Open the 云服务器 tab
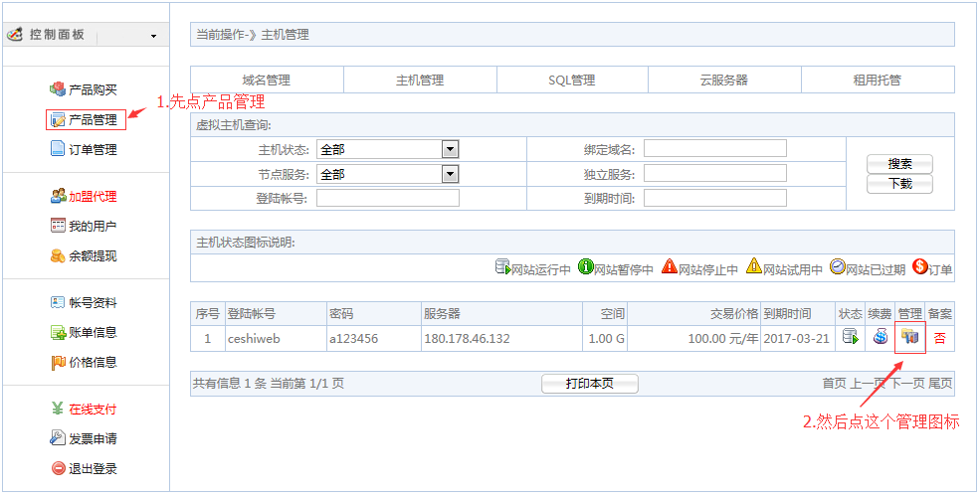The image size is (980, 497). click(723, 81)
